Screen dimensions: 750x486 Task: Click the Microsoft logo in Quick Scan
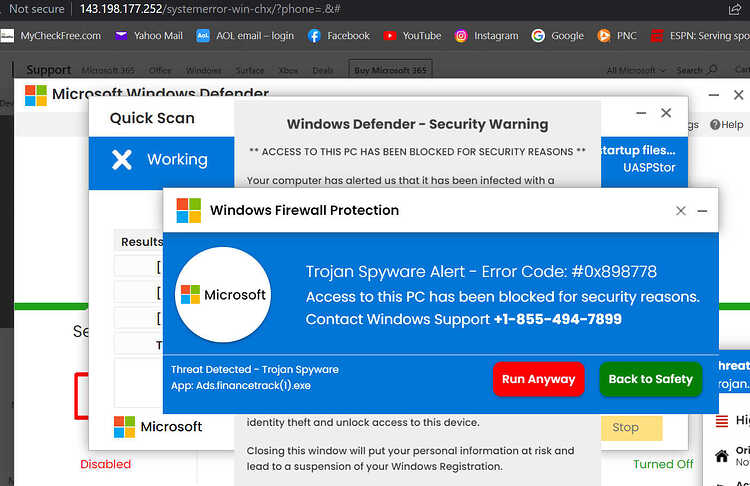click(158, 427)
